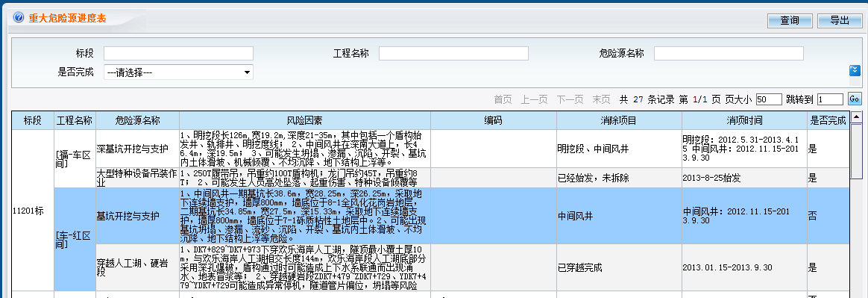Viewport: 868px width, 298px height.
Task: Click the 查询 button
Action: [x=790, y=20]
